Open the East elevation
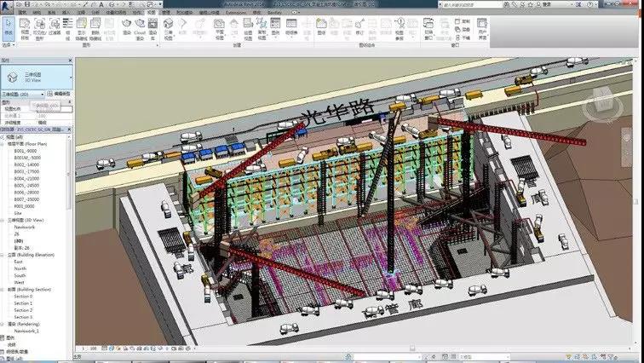This screenshot has width=644, height=363. pyautogui.click(x=19, y=262)
